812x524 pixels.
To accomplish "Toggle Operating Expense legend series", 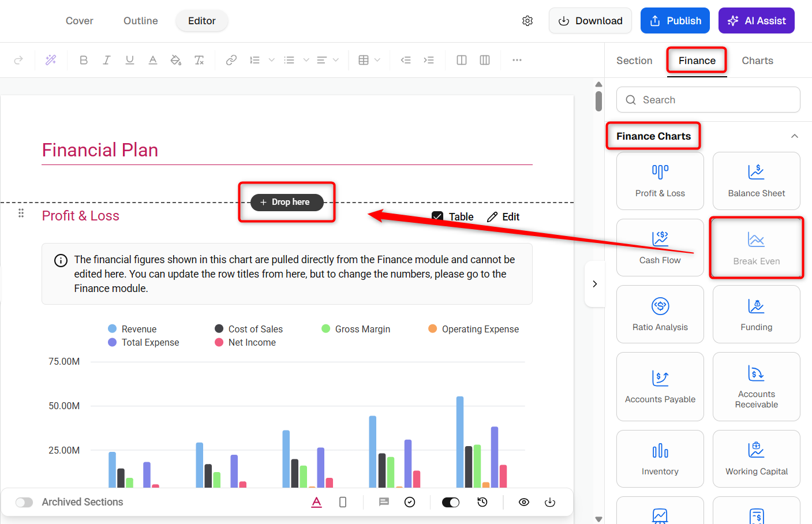I will click(474, 329).
